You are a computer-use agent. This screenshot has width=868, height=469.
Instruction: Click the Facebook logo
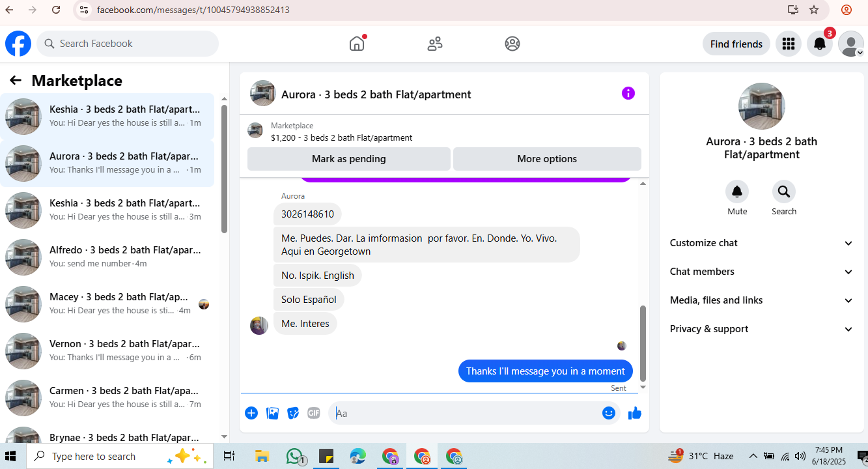(x=18, y=44)
